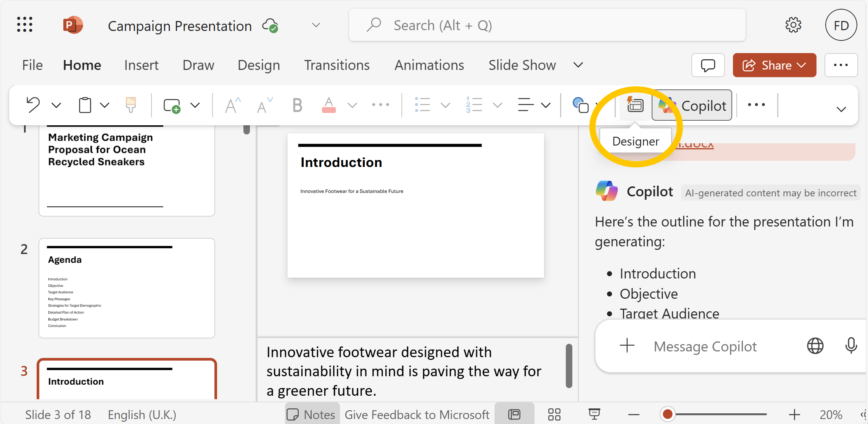The height and width of the screenshot is (424, 868).
Task: Click the 20% zoom level
Action: coord(831,414)
